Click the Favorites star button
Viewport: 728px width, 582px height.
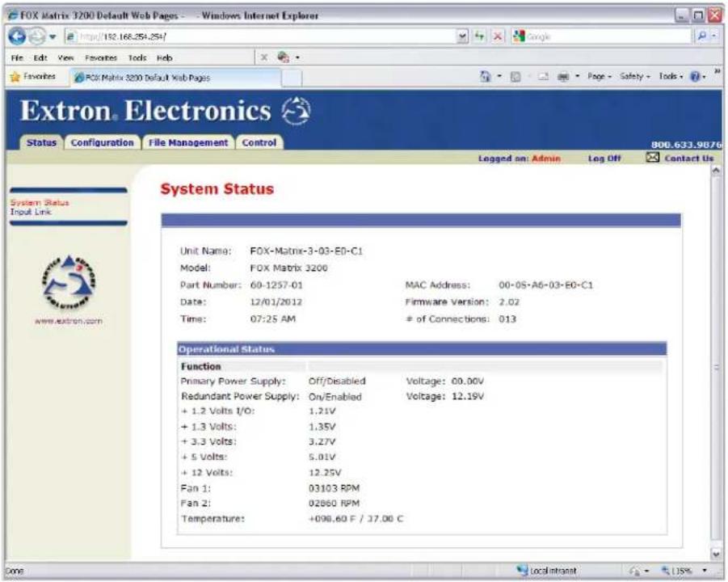coord(32,77)
